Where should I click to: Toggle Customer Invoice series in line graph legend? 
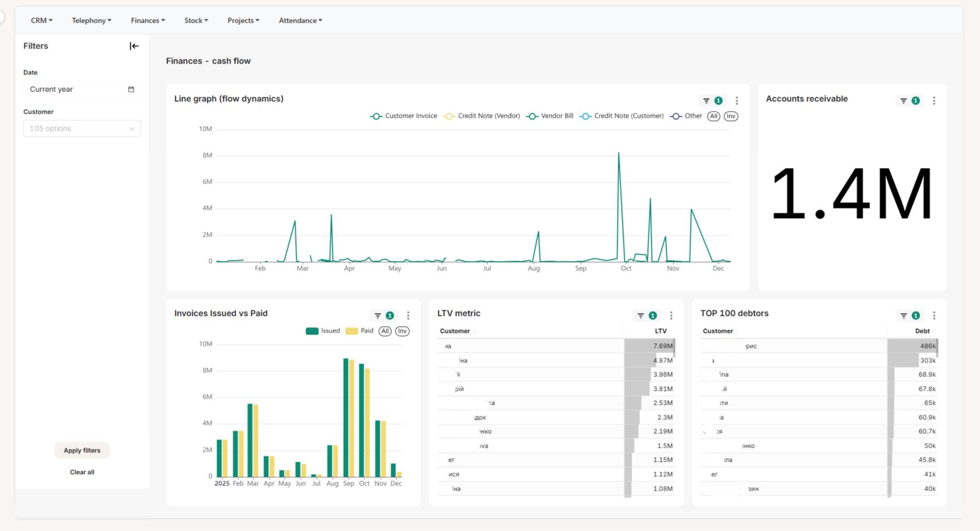[404, 116]
